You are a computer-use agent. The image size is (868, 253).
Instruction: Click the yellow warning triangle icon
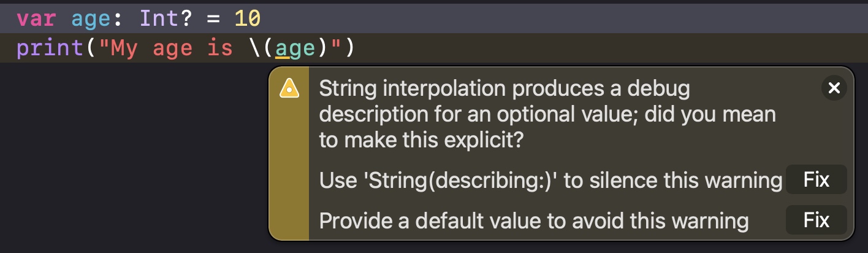289,90
